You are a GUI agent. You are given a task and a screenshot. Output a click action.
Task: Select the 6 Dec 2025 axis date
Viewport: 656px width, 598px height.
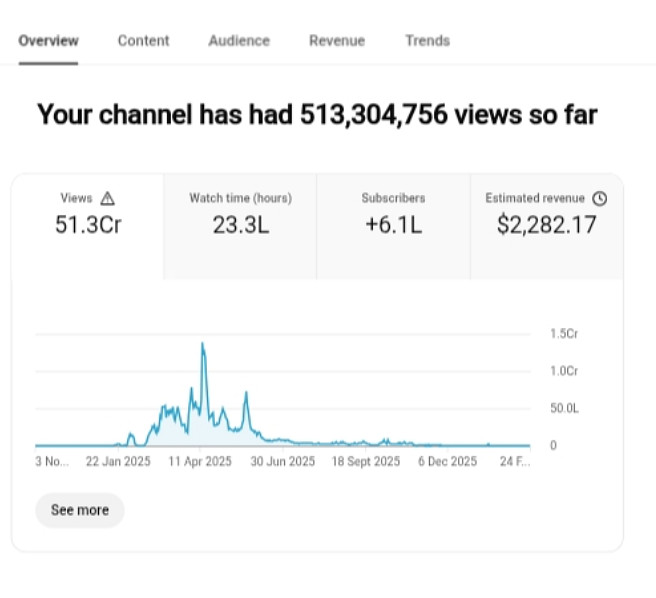(x=447, y=461)
